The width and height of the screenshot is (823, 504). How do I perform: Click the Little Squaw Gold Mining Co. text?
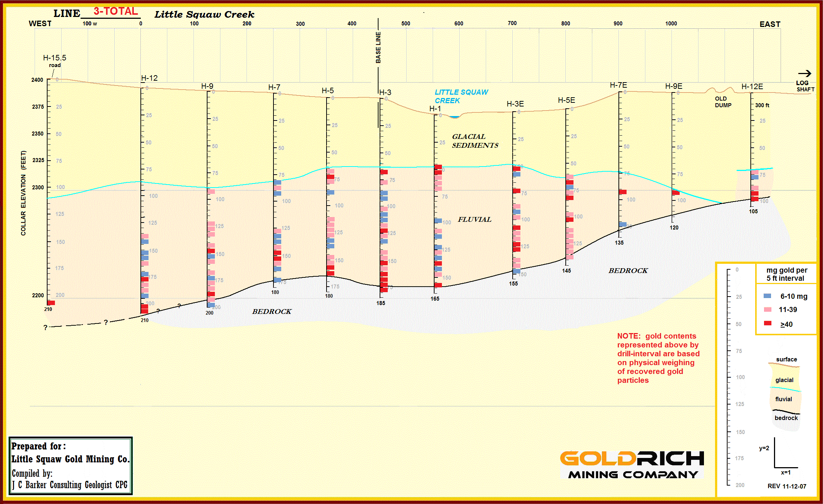70,459
